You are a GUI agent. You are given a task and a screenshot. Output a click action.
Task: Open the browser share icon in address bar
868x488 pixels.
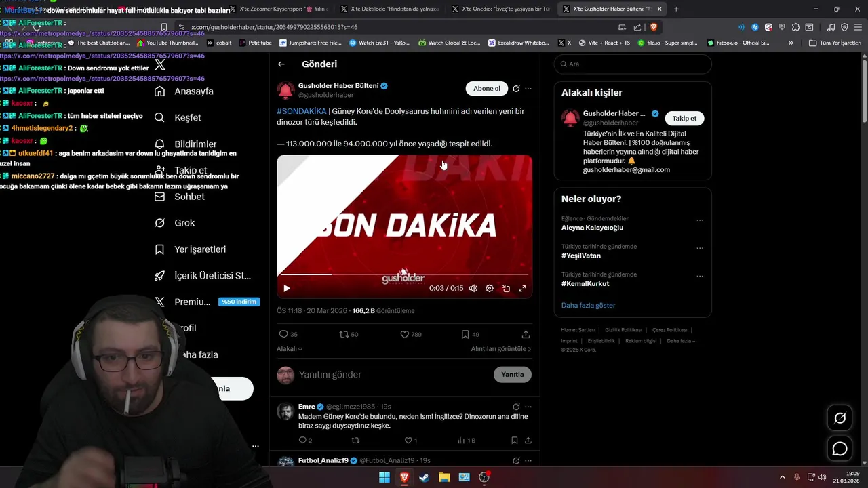(x=637, y=27)
